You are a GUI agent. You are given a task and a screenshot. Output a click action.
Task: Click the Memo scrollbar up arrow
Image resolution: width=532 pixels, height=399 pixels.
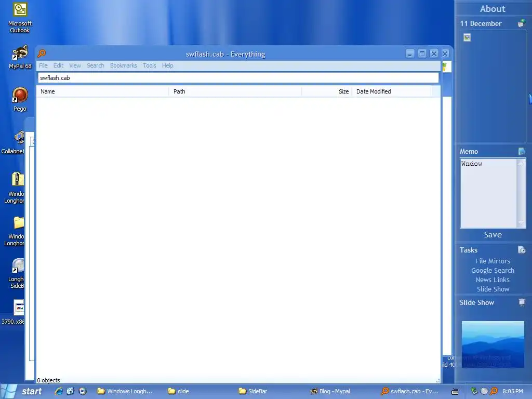521,163
